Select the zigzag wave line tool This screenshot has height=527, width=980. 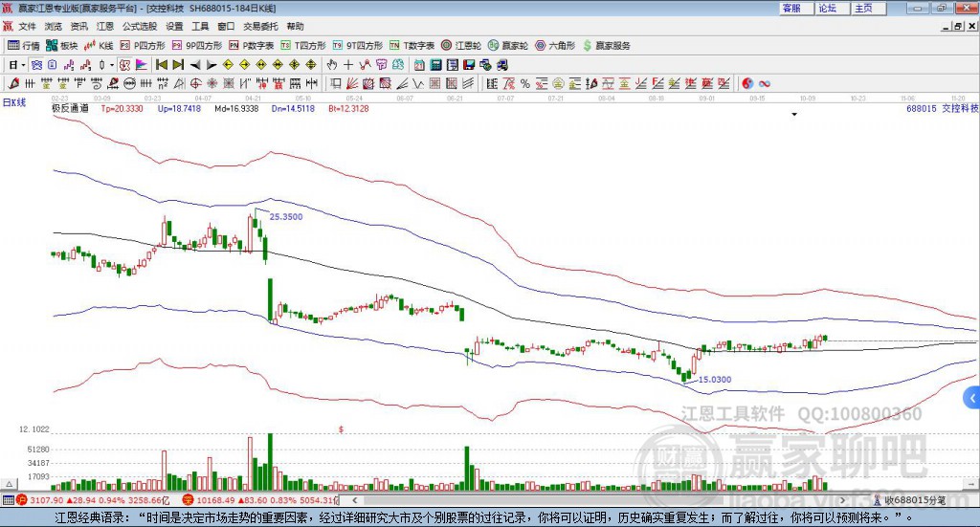click(418, 83)
